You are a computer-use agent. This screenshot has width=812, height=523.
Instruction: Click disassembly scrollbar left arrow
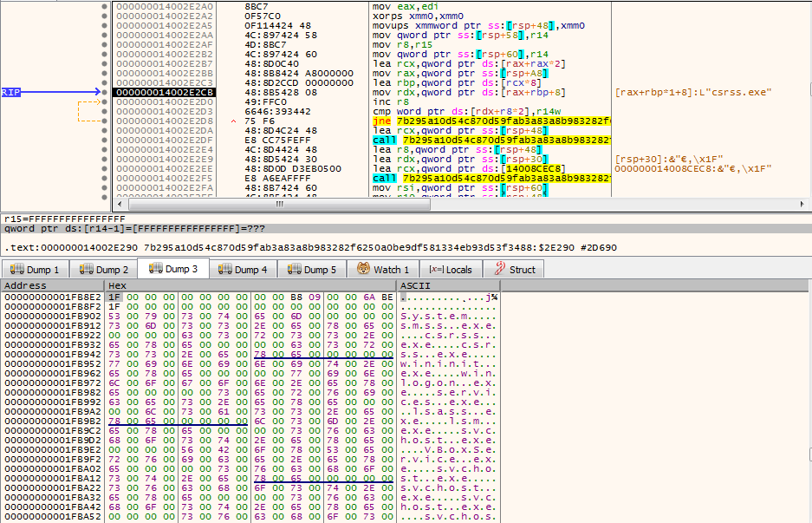(120, 204)
